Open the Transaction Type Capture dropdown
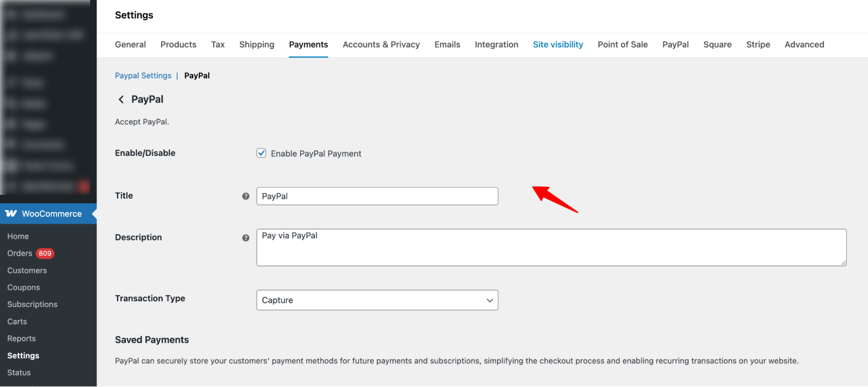 pyautogui.click(x=377, y=300)
